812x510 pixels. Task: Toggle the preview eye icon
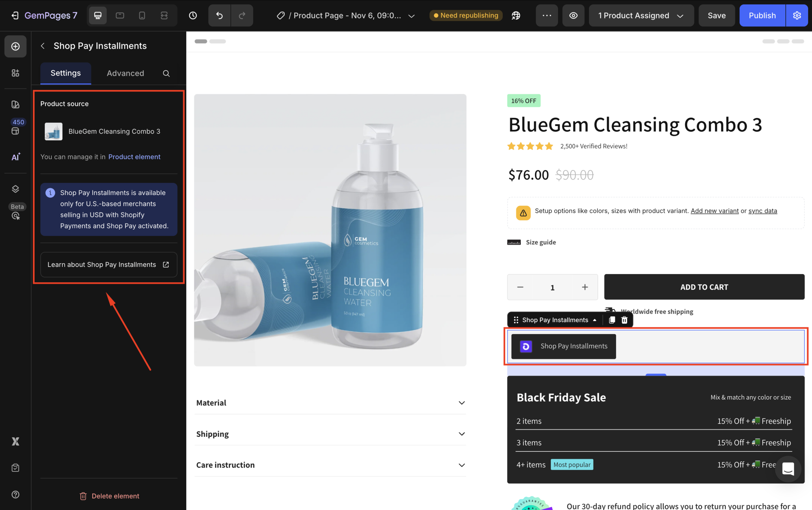[x=573, y=16]
